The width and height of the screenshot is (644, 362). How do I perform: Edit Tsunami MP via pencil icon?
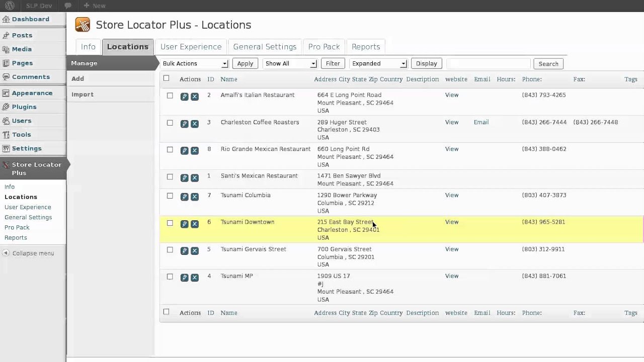(184, 278)
